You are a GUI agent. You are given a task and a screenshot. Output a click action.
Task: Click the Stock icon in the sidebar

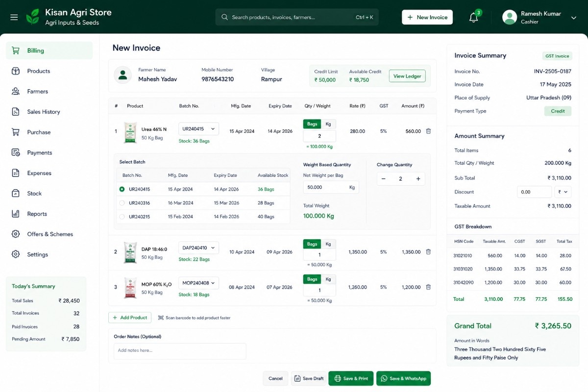[x=16, y=194]
